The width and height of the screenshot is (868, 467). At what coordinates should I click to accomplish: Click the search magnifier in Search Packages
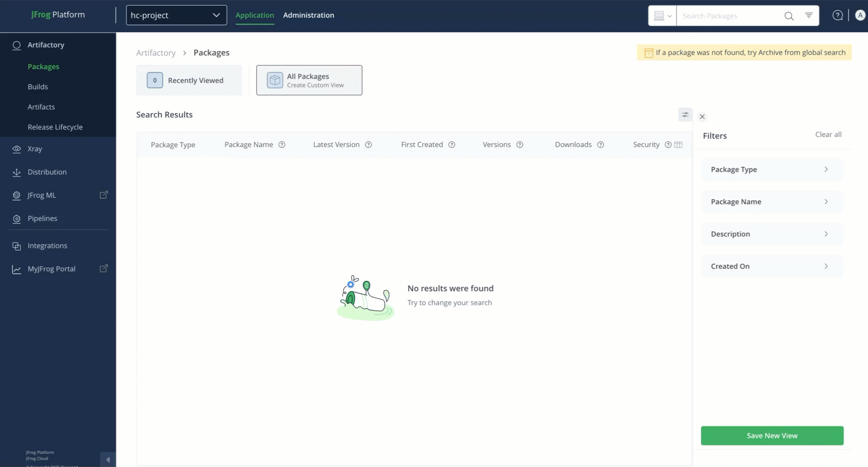pos(789,16)
